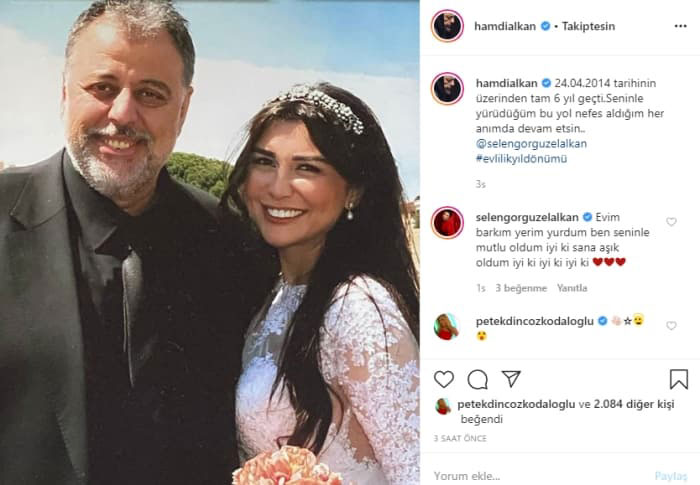Screen dimensions: 700x485
Task: Like the post with the heart icon
Action: [444, 379]
